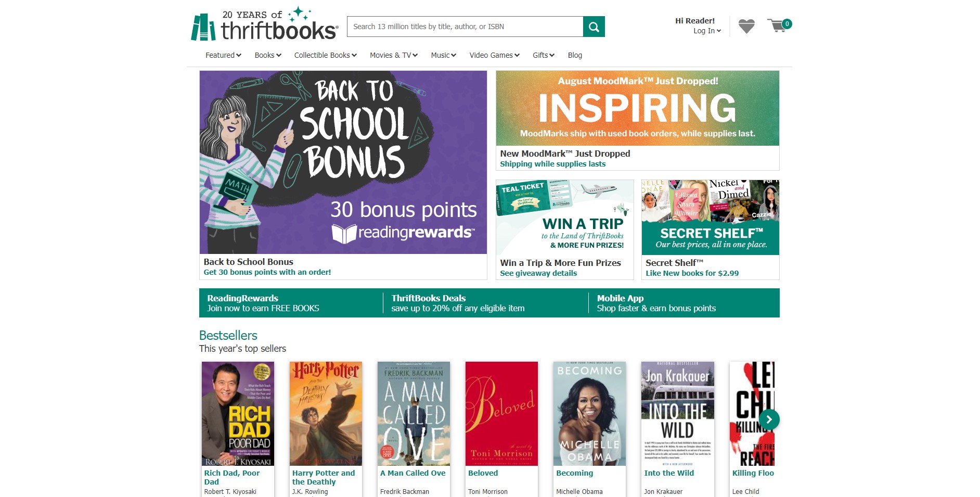Click the magnifying glass search button

coord(594,27)
